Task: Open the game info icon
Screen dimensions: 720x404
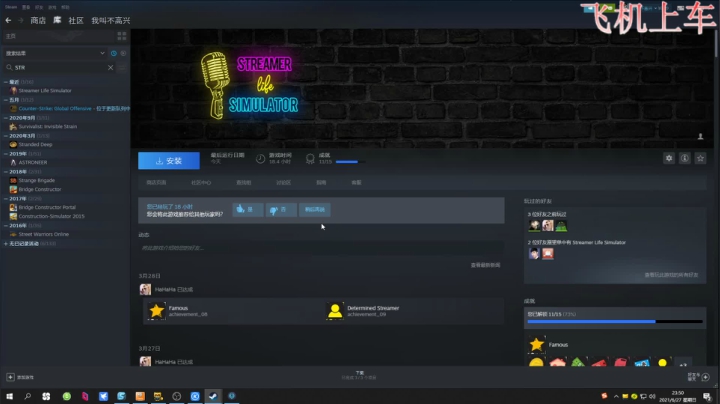Action: (684, 158)
